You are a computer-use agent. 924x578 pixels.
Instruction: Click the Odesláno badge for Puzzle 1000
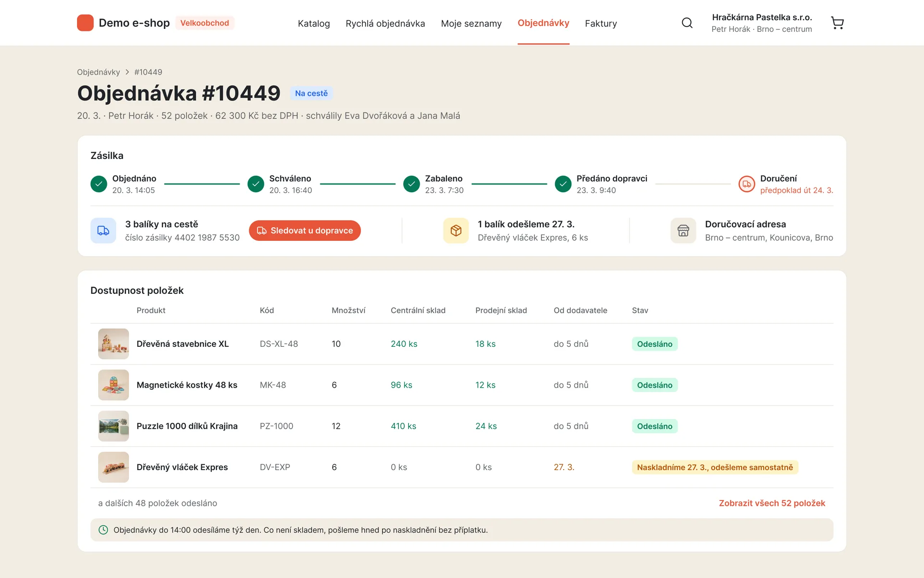tap(654, 426)
